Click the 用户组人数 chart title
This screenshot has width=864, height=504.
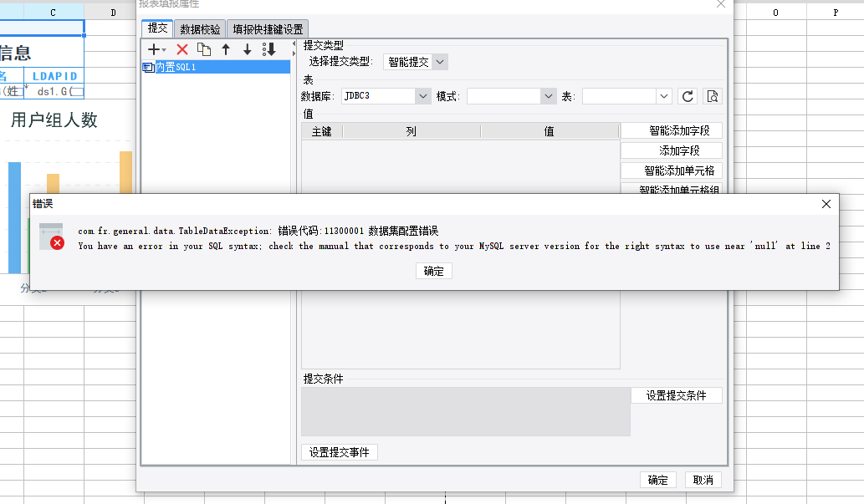(54, 120)
